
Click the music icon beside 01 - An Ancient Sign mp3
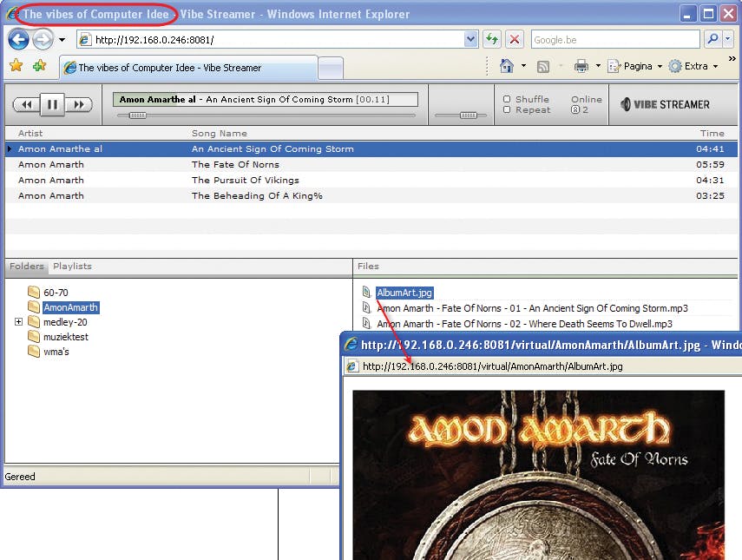[x=366, y=307]
